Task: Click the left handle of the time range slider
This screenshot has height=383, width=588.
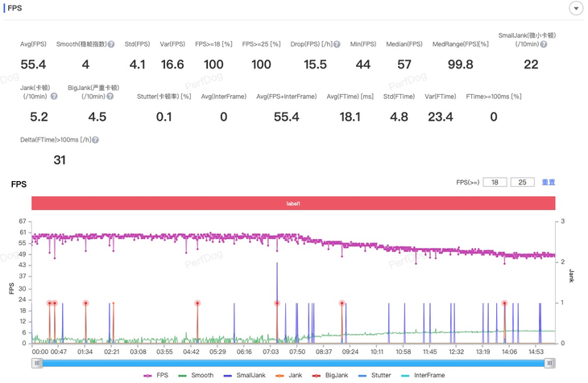Action: coord(37,363)
